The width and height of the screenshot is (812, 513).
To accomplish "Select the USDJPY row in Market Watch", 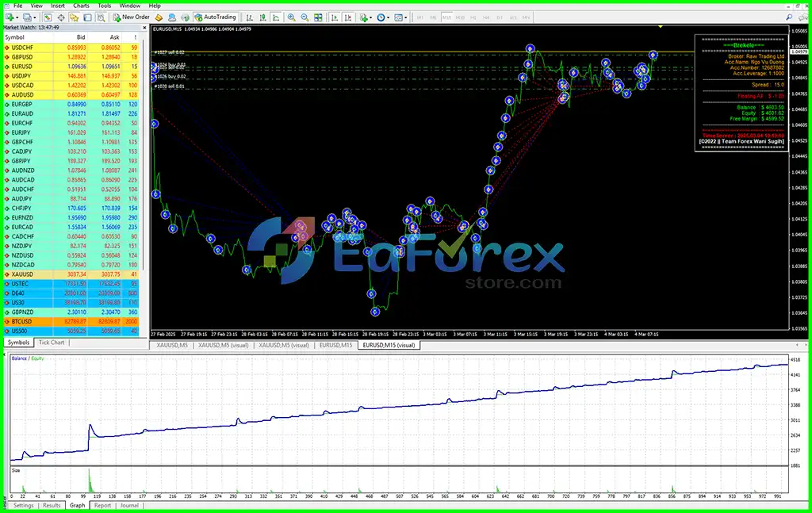I will (71, 75).
